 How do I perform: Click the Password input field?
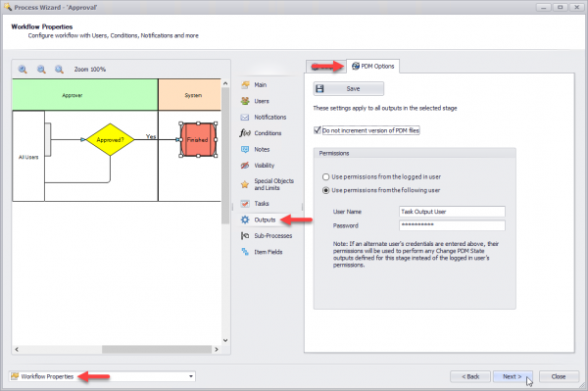pos(452,225)
